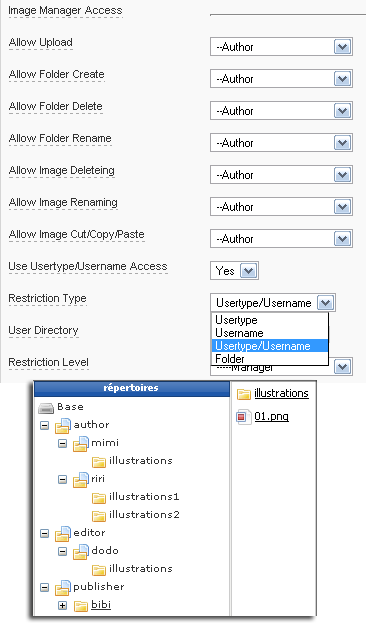Open the illustrations link in file pane
This screenshot has width=366, height=623.
(281, 393)
